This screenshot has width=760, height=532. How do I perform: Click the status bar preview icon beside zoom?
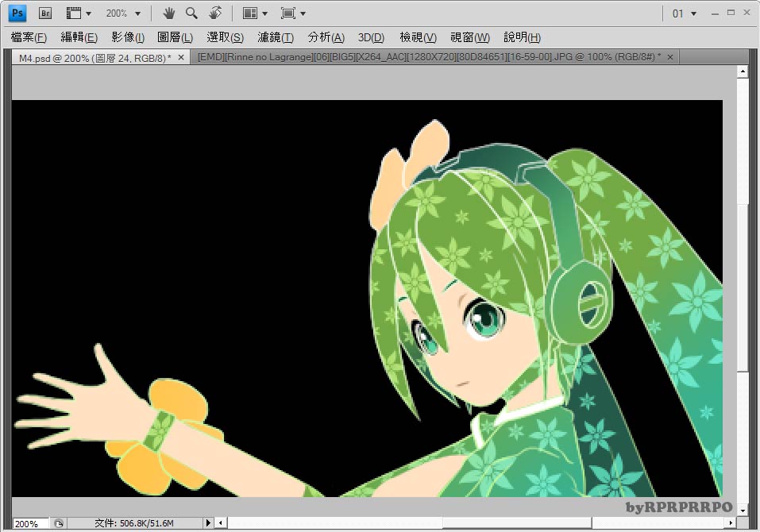click(59, 523)
